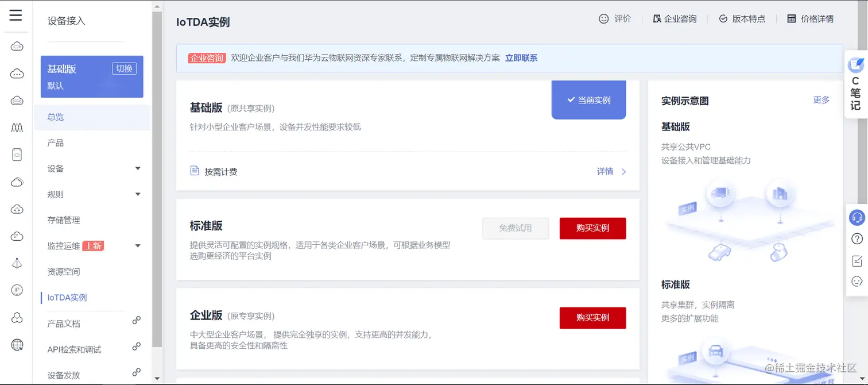Screen dimensions: 868x385
Task: Click the question mark help icon
Action: click(857, 239)
